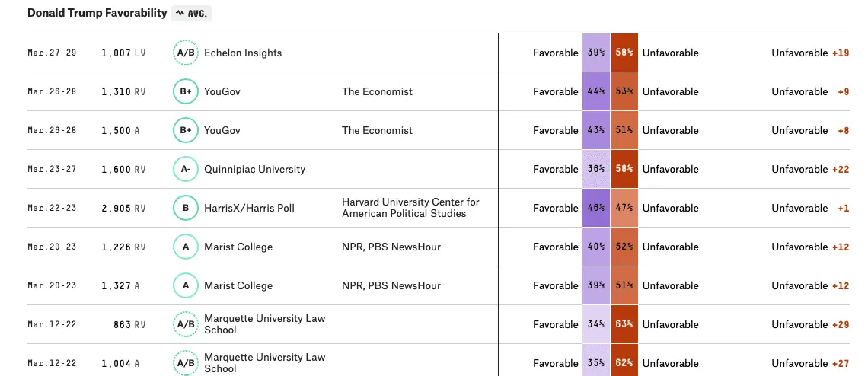Click the A/B grade badge in the 1,004 A row
868x376 pixels.
point(186,363)
